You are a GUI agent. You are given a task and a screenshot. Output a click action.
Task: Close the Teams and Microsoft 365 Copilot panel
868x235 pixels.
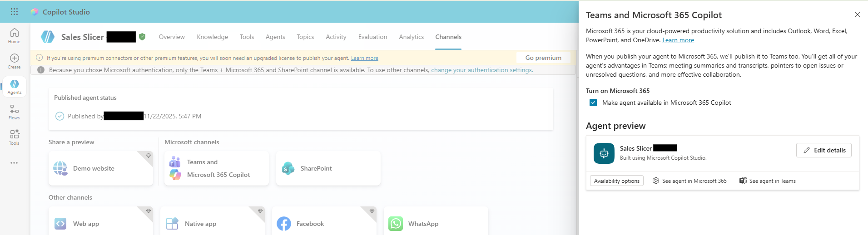coord(857,15)
